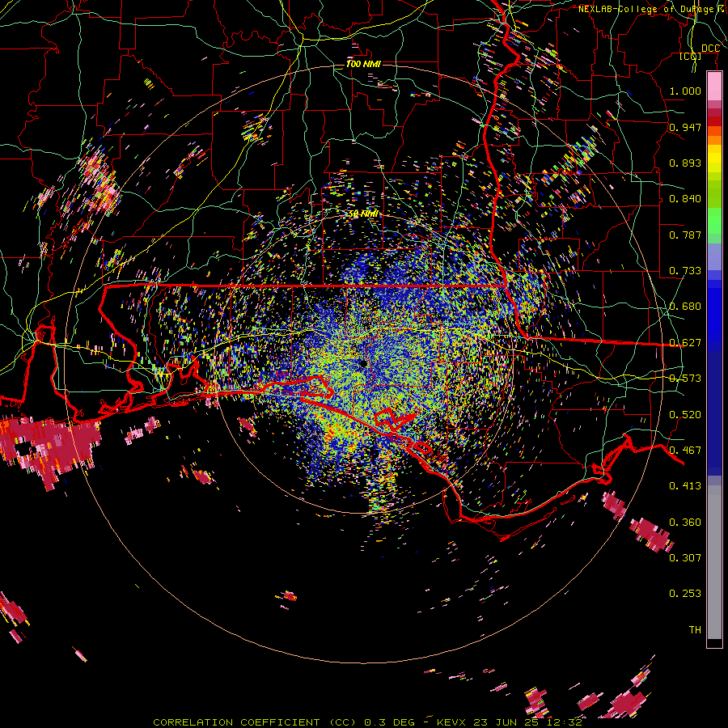
Task: Click the TH threshold label
Action: (695, 630)
